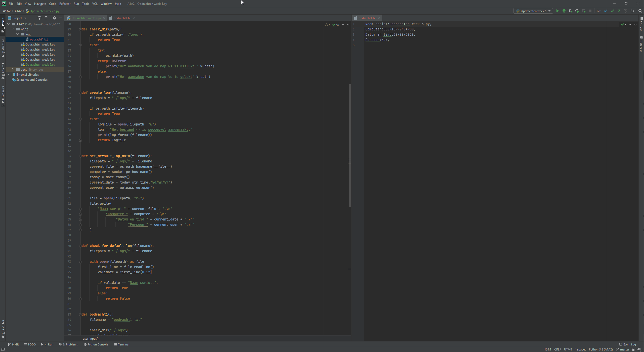Screen dimensions: 644x352
Task: Run with coverage shield icon
Action: [x=571, y=11]
